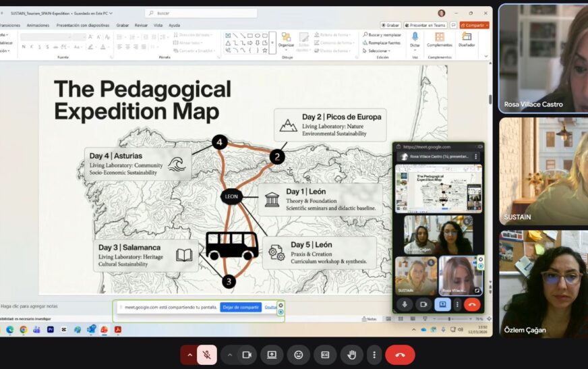The width and height of the screenshot is (588, 369).
Task: Select the oval shape in shapes gallery
Action: [258, 36]
